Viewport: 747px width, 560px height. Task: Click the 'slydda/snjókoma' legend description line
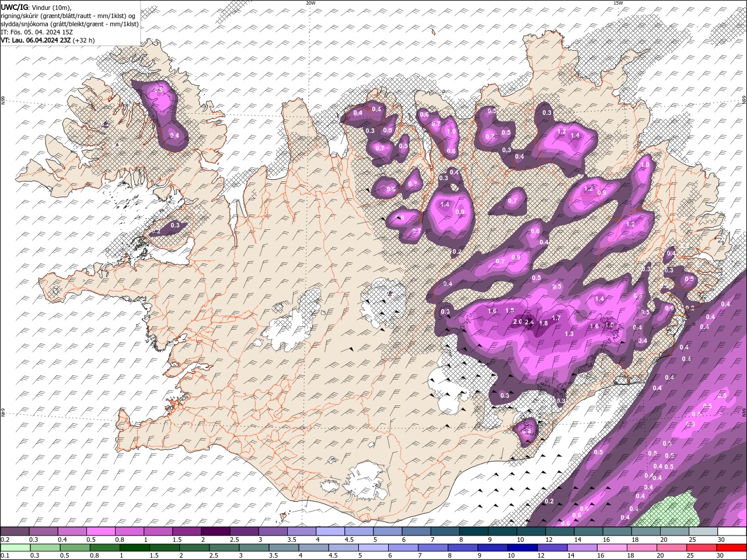click(70, 24)
